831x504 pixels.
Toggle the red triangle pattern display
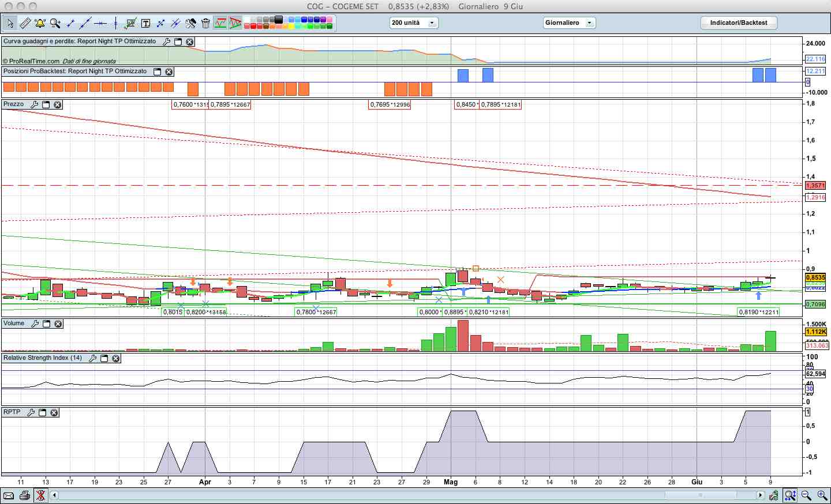[235, 23]
